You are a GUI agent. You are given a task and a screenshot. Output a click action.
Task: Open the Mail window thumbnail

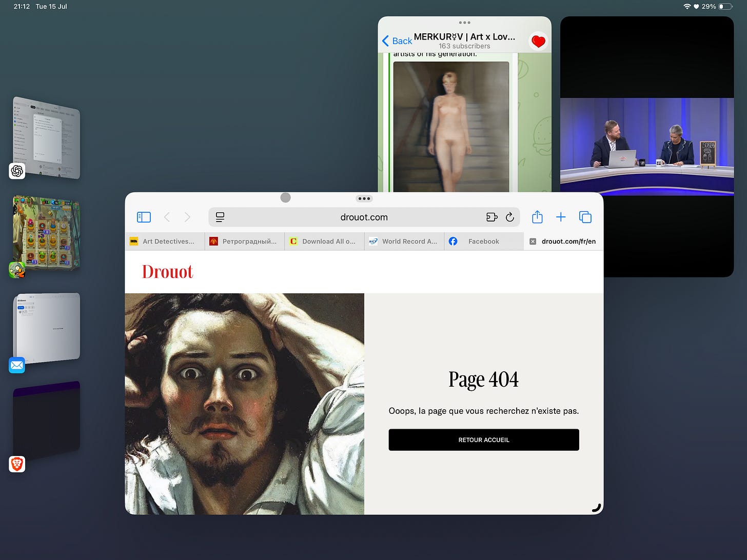46,328
